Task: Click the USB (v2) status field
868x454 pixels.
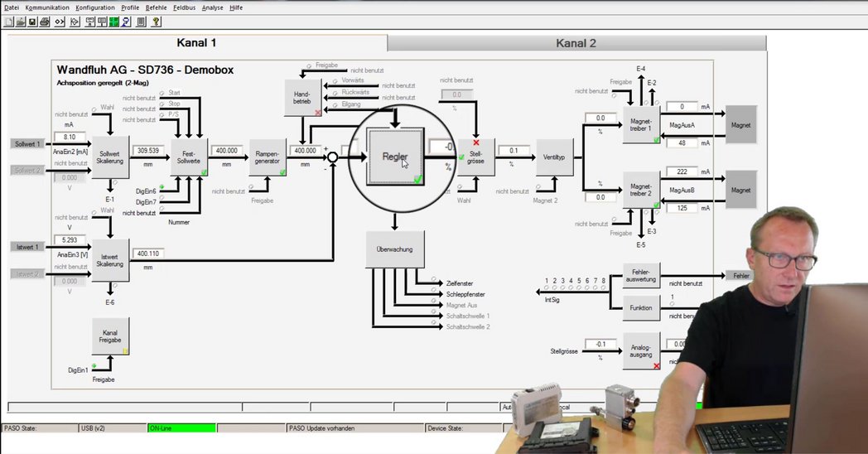Action: pyautogui.click(x=113, y=428)
